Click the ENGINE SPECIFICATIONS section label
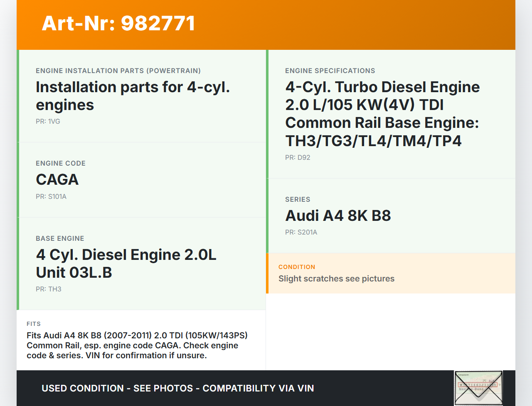Screen dimensions: 532x406 [330, 71]
